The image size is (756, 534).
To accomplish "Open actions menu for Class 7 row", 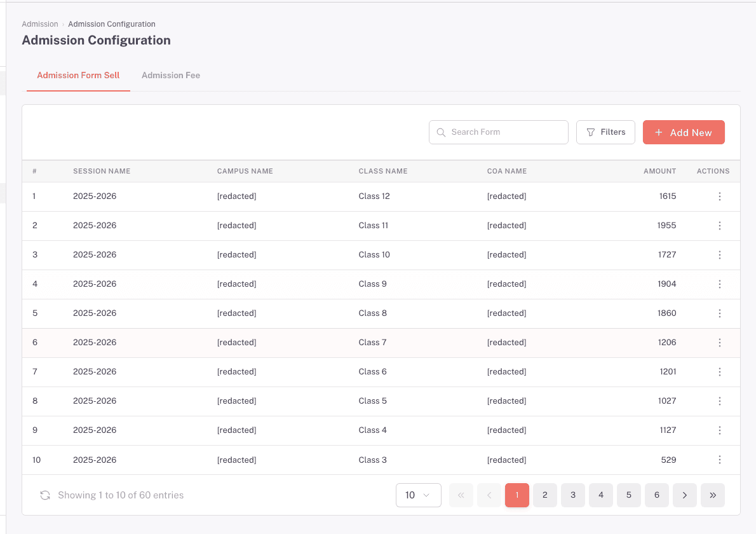I will 719,343.
